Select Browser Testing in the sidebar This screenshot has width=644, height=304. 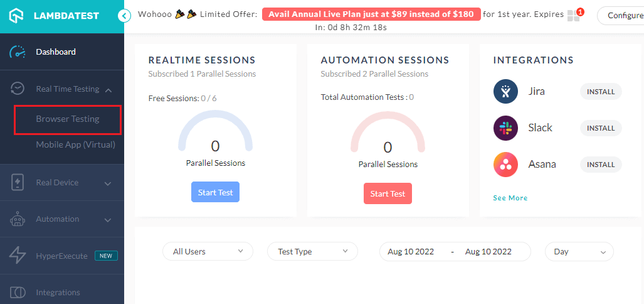(x=68, y=119)
